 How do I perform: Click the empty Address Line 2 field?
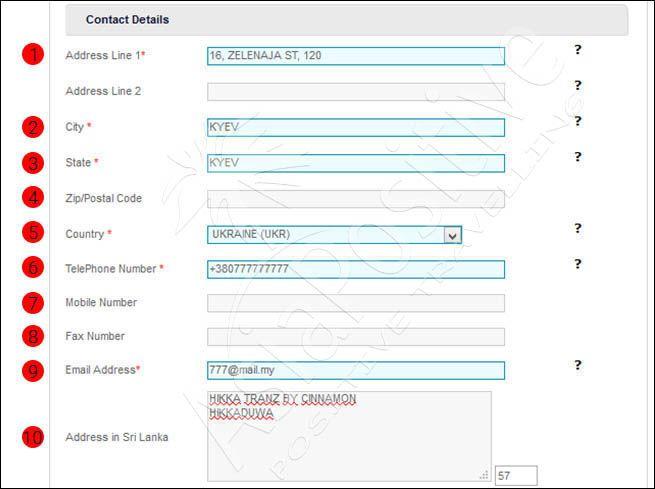point(355,92)
